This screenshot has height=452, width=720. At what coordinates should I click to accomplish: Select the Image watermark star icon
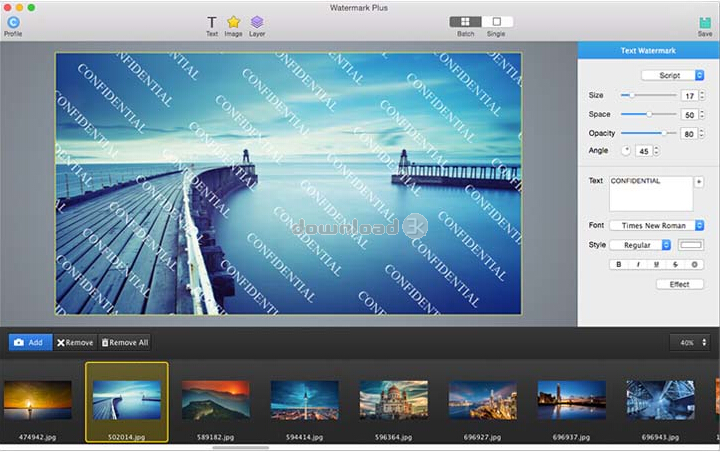tap(233, 22)
